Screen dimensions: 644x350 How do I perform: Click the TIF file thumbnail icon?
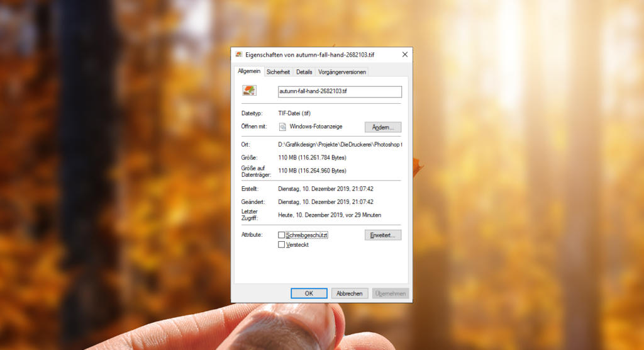(x=249, y=90)
